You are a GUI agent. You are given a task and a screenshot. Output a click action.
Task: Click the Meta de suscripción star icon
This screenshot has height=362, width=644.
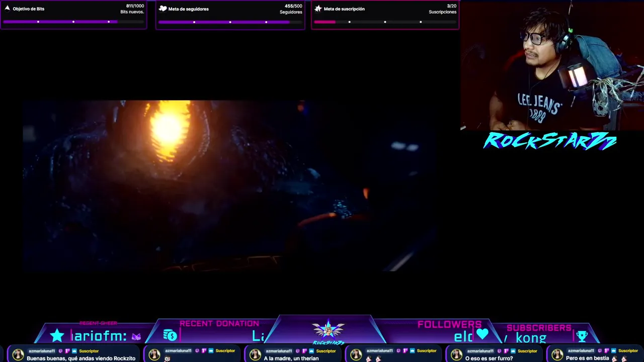tap(318, 9)
